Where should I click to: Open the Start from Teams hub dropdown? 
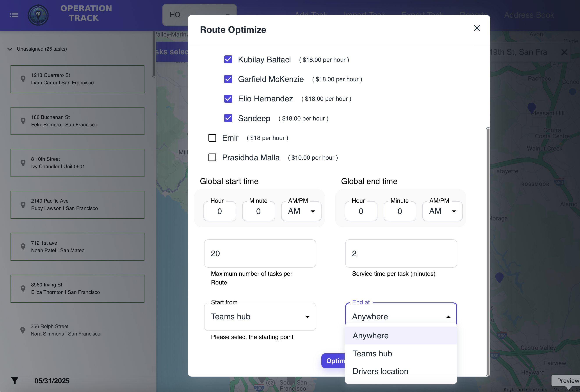click(260, 317)
